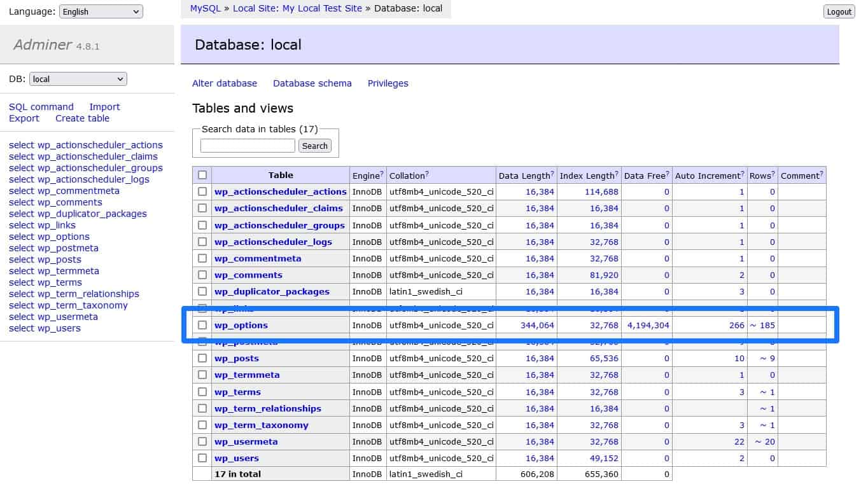Viewport: 868px width, 491px height.
Task: Open wp_term_relationships table in the main list
Action: click(268, 408)
